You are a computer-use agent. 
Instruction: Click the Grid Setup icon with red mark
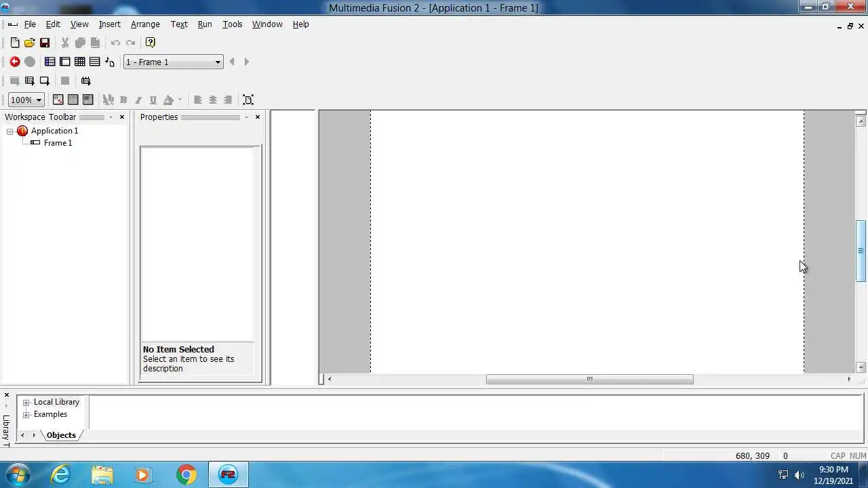coord(58,100)
